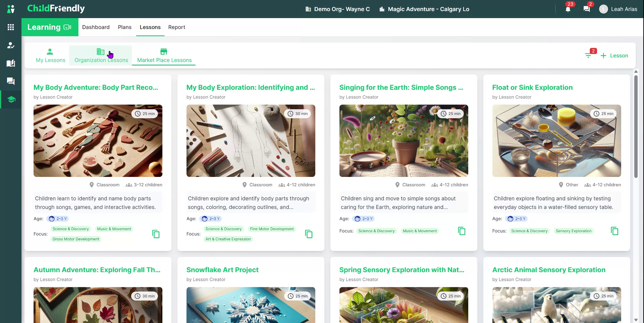Click the 2–3 Y age tag on Float or Sink

517,219
